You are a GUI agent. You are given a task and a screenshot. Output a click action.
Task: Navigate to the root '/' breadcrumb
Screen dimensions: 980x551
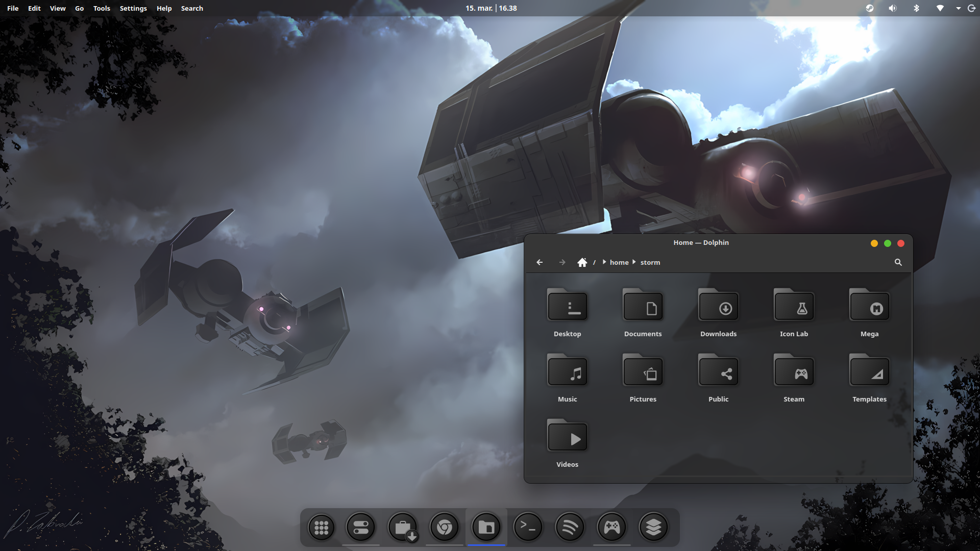[x=594, y=262]
